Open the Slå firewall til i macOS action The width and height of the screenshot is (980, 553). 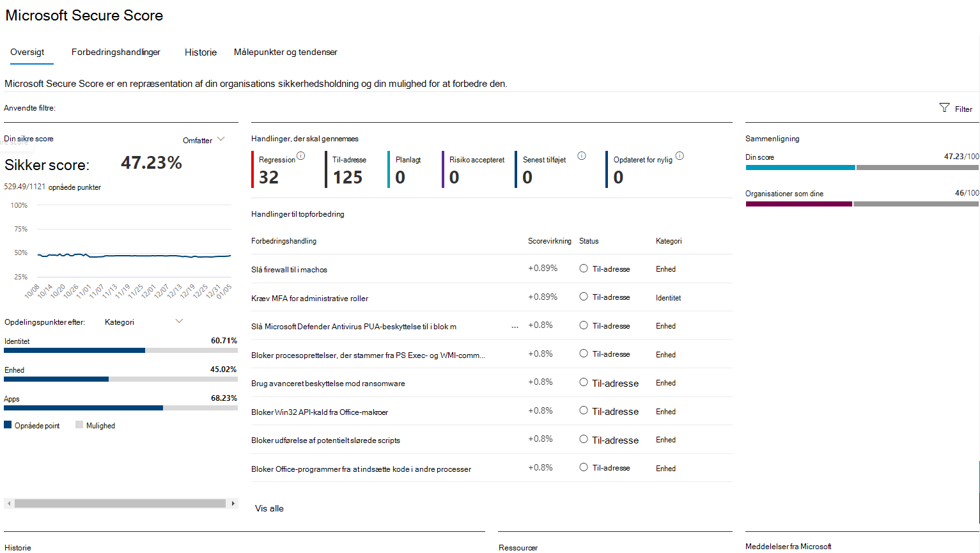coord(289,270)
